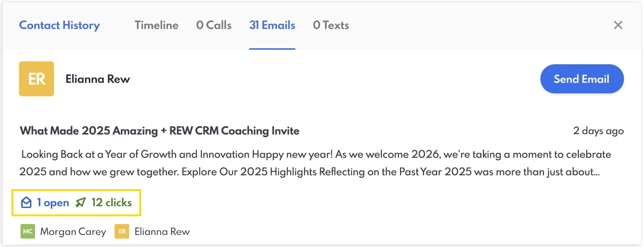Select the paper-plane clicks icon
The height and width of the screenshot is (247, 644).
(80, 202)
